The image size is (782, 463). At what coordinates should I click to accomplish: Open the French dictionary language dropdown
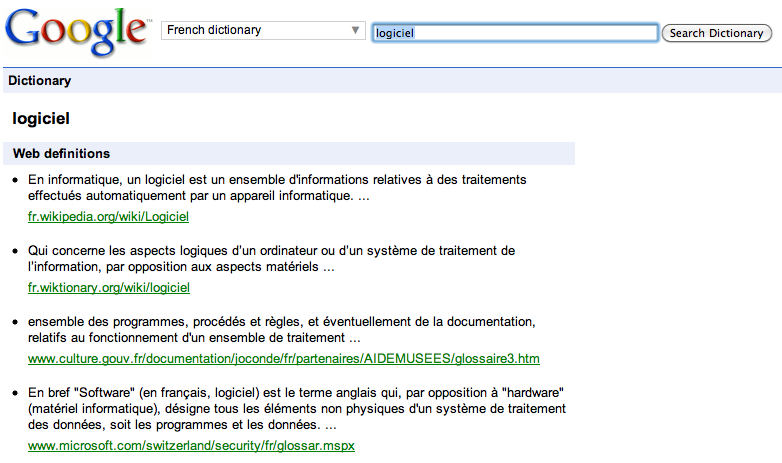pos(263,30)
